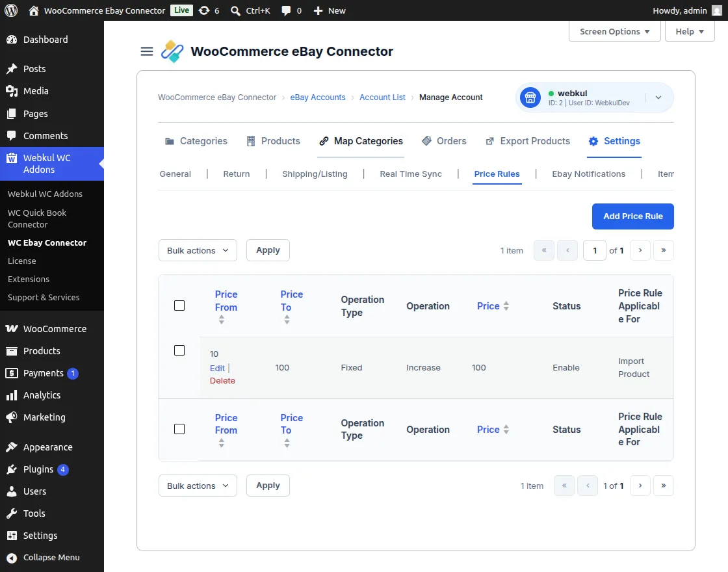Viewport: 728px width, 572px height.
Task: Click the WooCommerce eBay Connector logo icon
Action: click(x=172, y=51)
